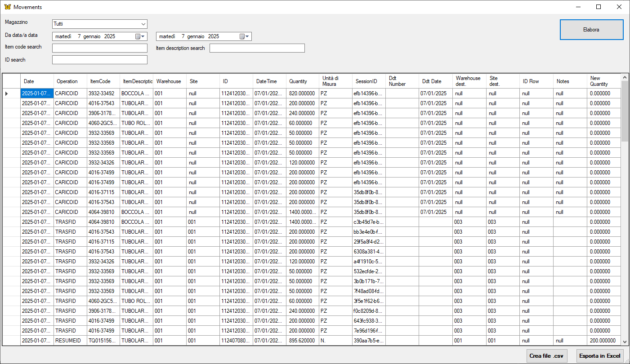Select ID cell '112407080...' in the RESUMEID row

tap(237, 341)
